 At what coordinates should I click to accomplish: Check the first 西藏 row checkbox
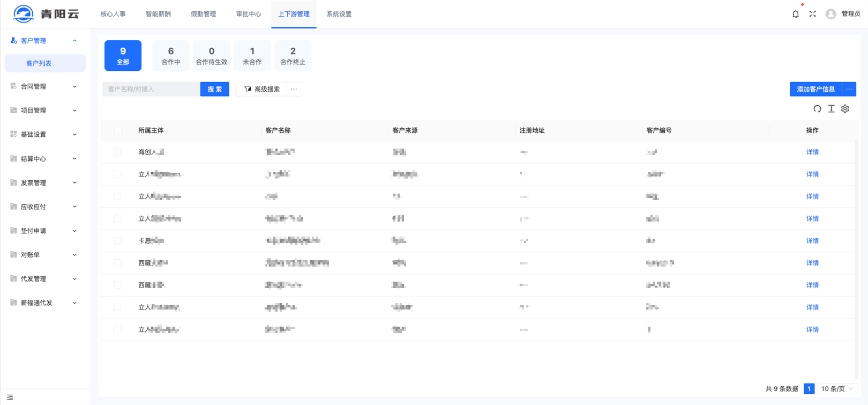coord(118,263)
